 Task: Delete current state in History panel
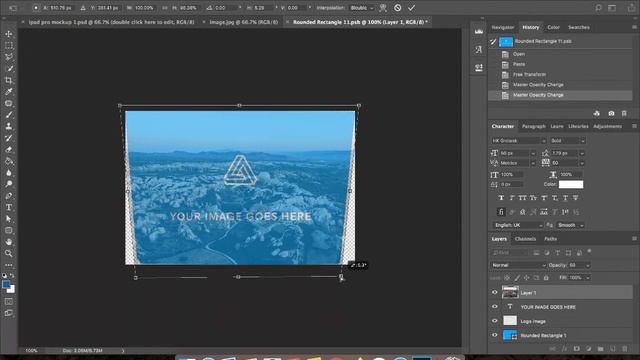coord(624,113)
